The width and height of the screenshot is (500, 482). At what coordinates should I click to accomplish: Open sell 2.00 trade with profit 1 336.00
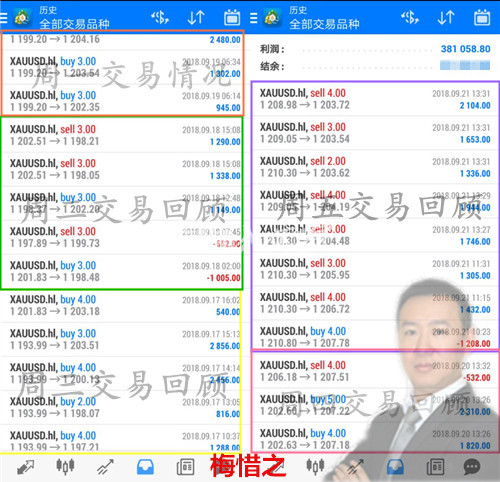point(375,167)
